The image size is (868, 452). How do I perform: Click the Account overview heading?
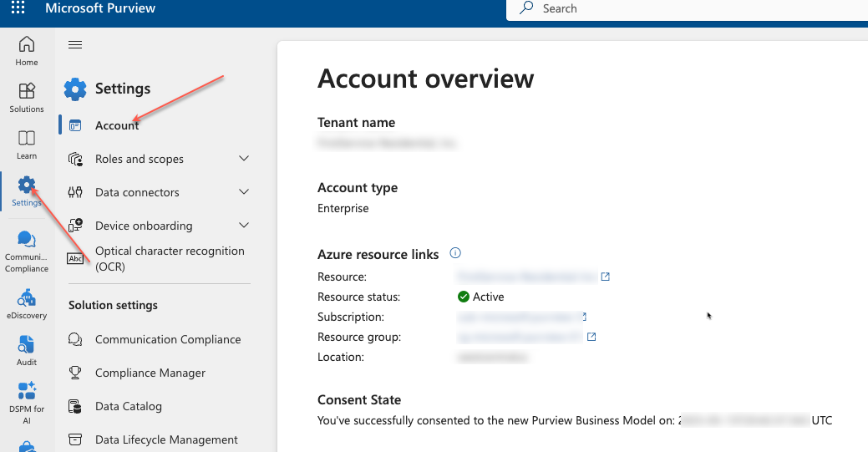(426, 79)
